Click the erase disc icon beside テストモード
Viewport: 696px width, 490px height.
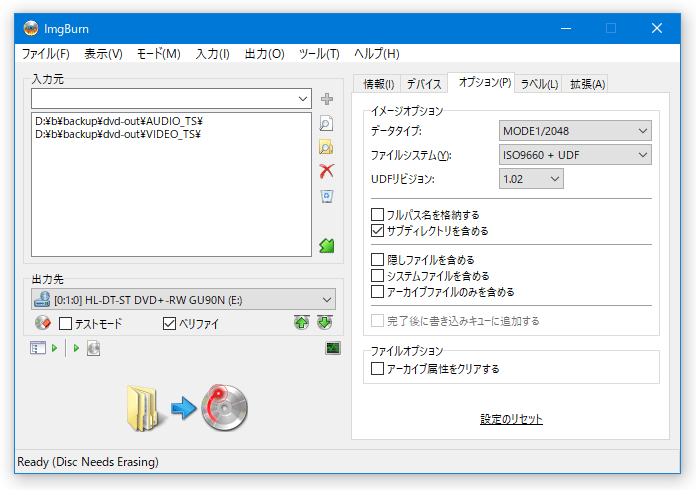(x=43, y=323)
